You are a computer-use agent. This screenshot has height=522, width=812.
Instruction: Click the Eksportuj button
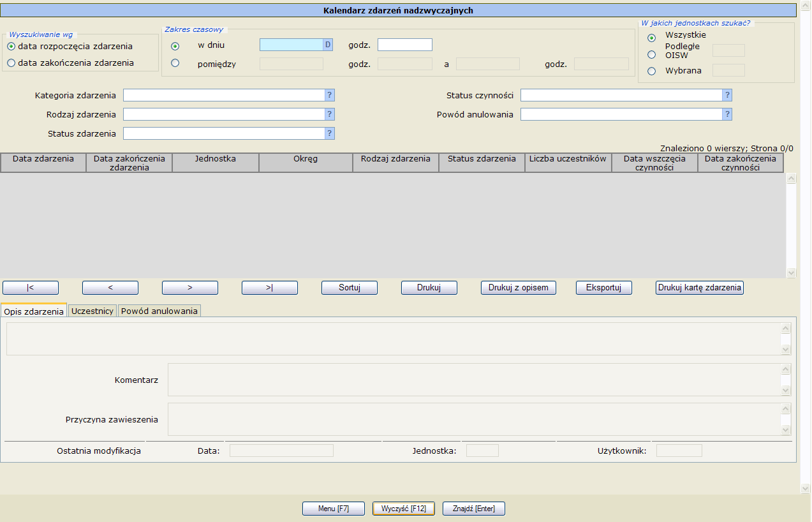(x=604, y=288)
